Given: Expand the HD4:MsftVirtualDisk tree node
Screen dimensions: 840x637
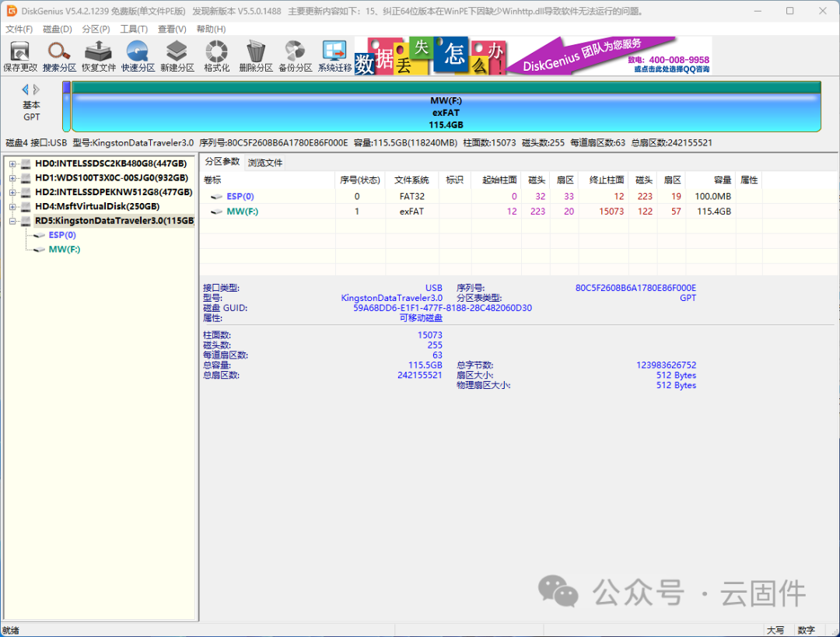Looking at the screenshot, I should [12, 207].
